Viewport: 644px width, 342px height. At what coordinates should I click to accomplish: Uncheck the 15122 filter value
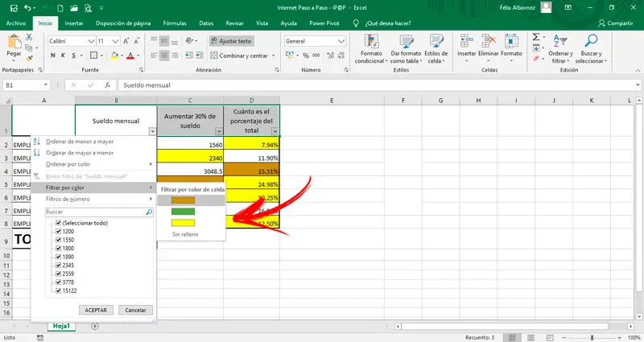coord(58,290)
